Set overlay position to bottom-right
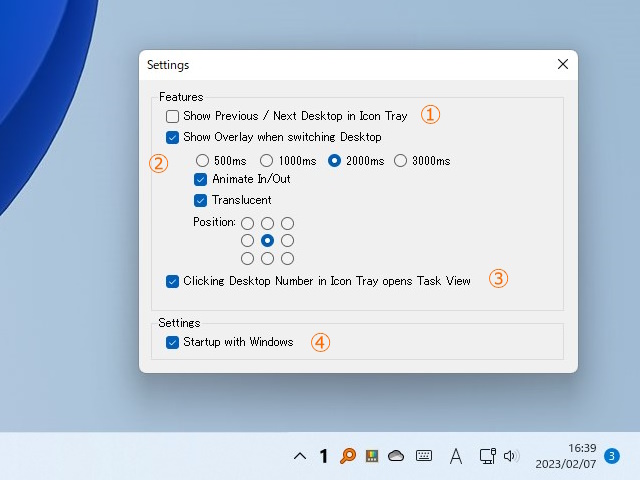The width and height of the screenshot is (640, 480). pyautogui.click(x=287, y=258)
